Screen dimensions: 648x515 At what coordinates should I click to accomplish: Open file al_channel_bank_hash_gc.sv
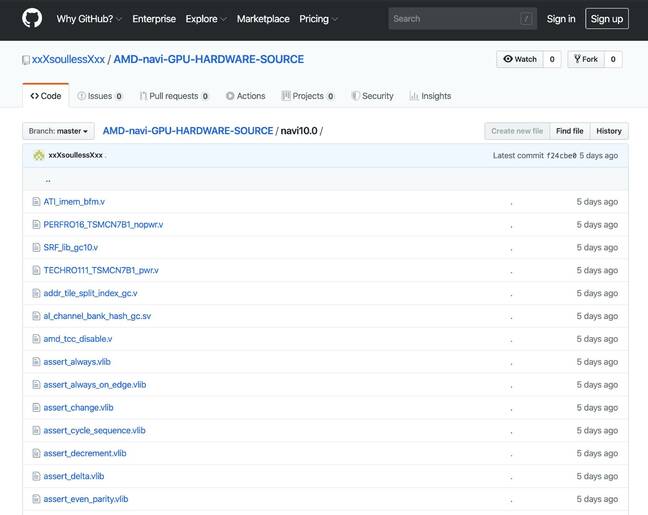pyautogui.click(x=97, y=316)
